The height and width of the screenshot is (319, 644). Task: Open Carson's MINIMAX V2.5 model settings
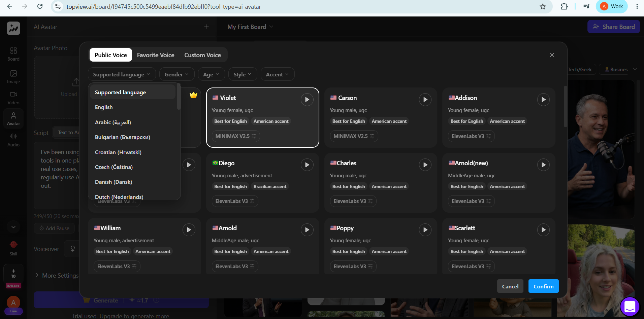point(354,136)
